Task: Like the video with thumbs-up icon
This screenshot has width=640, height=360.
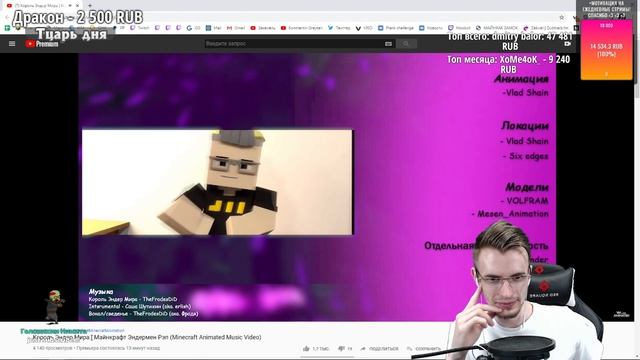Action: (307, 349)
